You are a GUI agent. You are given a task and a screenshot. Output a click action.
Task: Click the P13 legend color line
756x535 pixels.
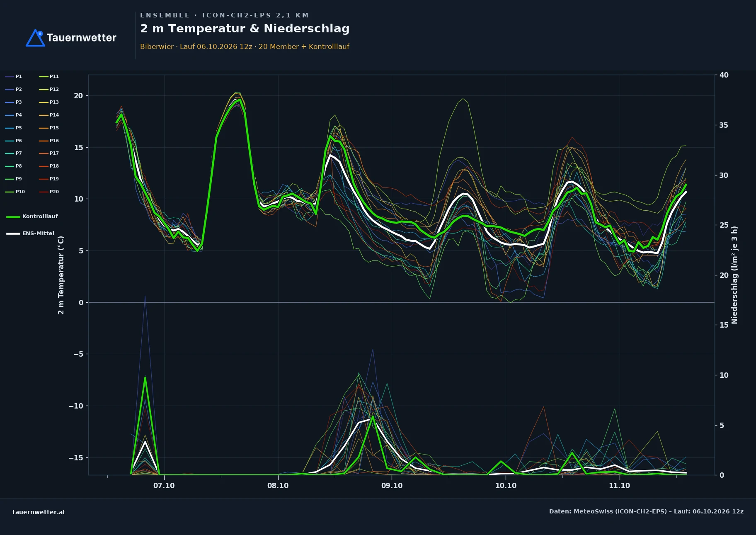tap(44, 102)
